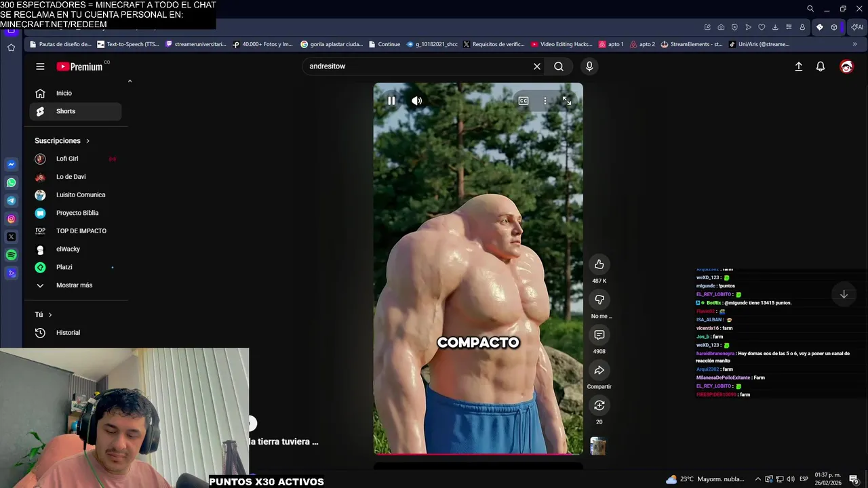This screenshot has height=488, width=868.
Task: Open Spotify in the browser sidebar
Action: (12, 255)
